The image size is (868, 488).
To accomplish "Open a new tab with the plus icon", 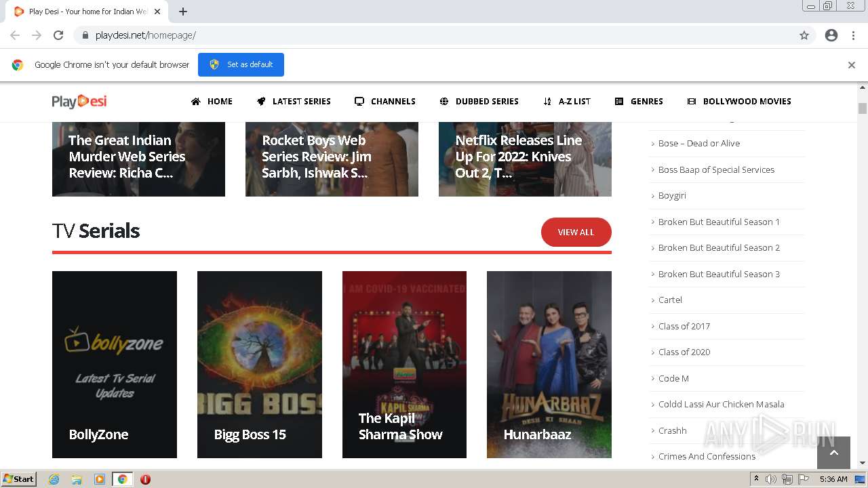I will click(x=183, y=12).
